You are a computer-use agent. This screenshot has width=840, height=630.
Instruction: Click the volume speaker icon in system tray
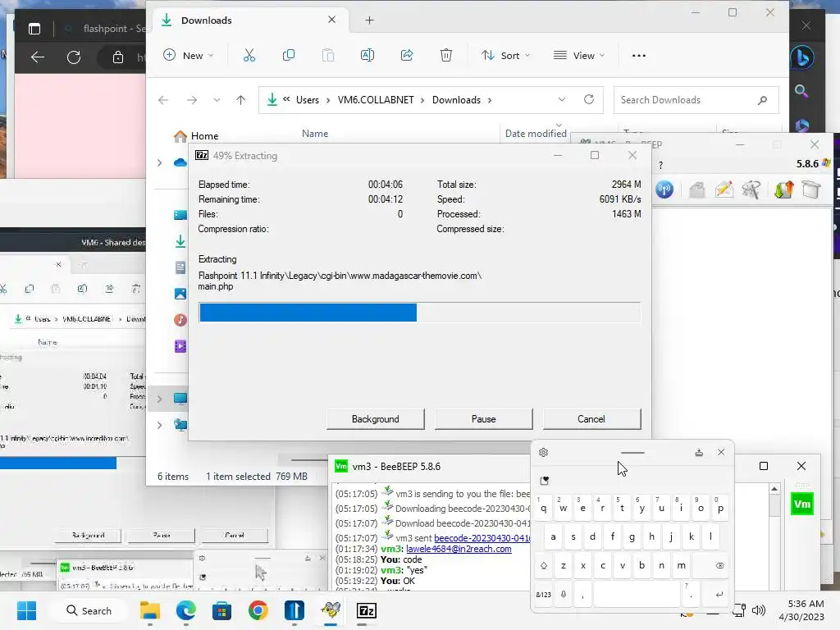759,610
